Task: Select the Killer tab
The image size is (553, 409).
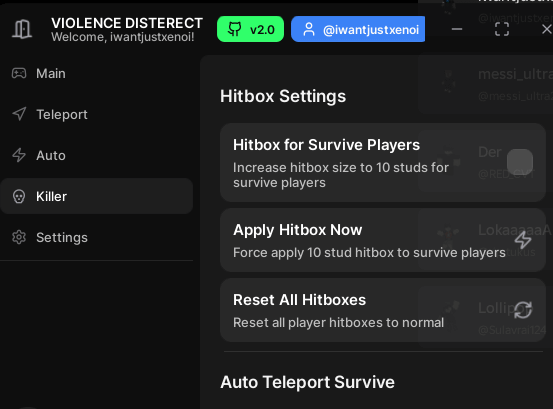Action: click(x=96, y=196)
